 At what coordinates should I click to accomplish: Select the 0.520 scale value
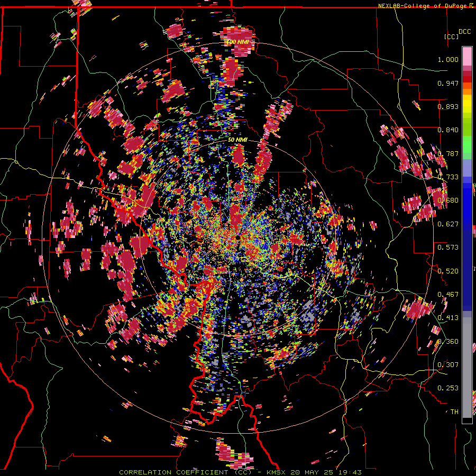[x=448, y=271]
